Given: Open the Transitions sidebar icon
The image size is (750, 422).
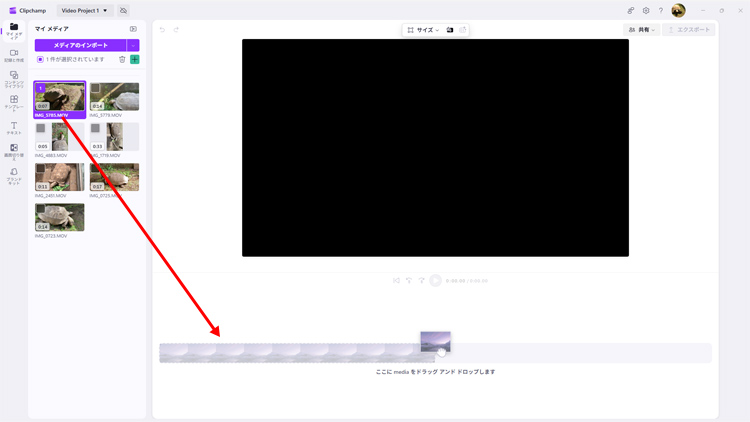Looking at the screenshot, I should click(x=14, y=151).
